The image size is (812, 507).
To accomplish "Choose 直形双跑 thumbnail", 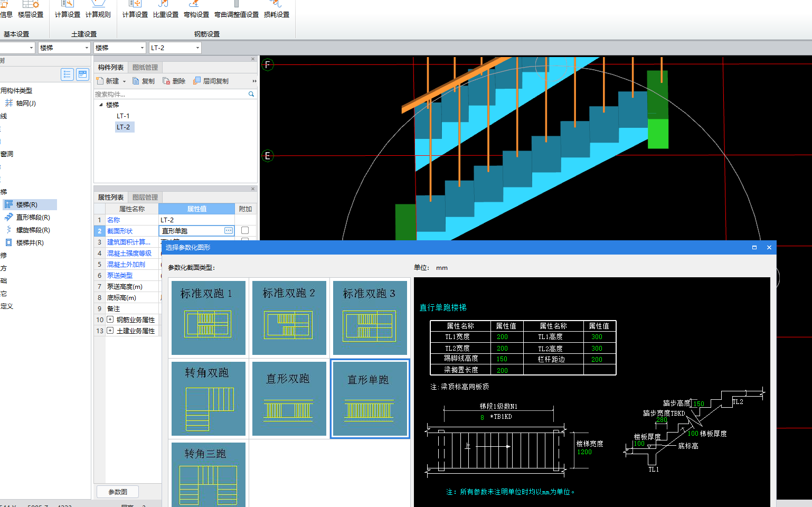I will click(x=289, y=399).
